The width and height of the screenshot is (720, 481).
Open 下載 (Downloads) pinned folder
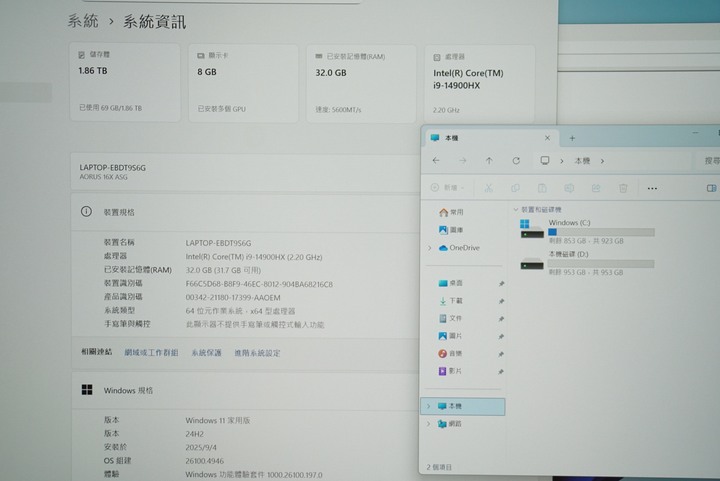(450, 301)
